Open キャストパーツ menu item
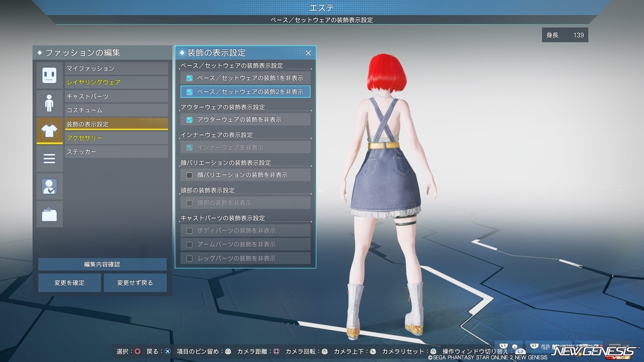644x362 pixels. 116,97
